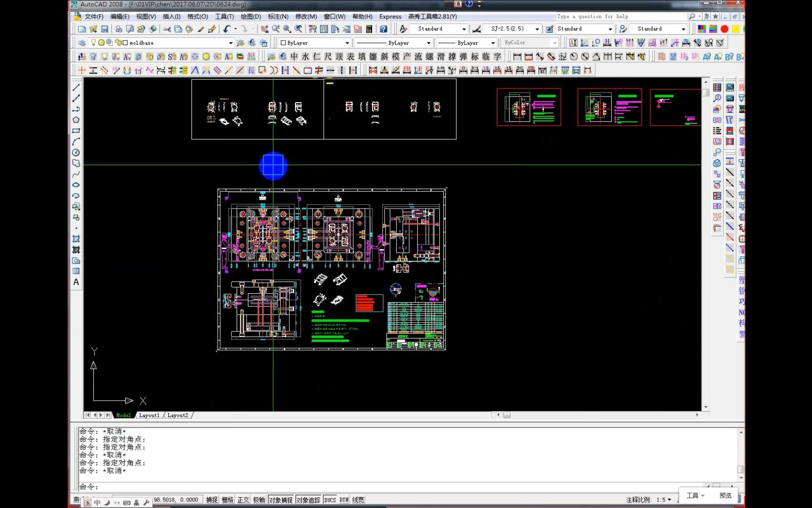The image size is (812, 508).
Task: Toggle 对象捕捉 object snap button
Action: pos(281,500)
